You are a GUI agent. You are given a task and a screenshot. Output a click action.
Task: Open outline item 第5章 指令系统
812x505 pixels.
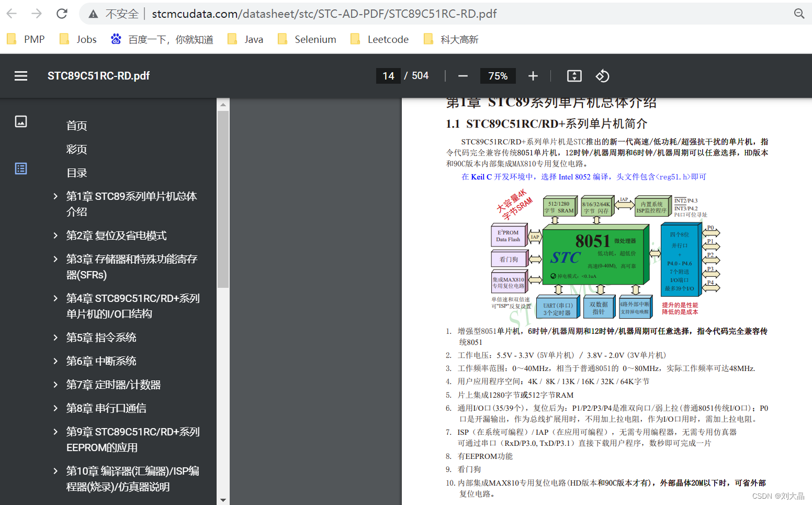pos(101,338)
